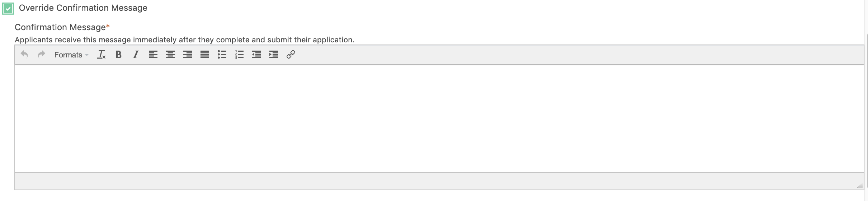This screenshot has height=201, width=868.
Task: Toggle italic formatting
Action: (136, 55)
